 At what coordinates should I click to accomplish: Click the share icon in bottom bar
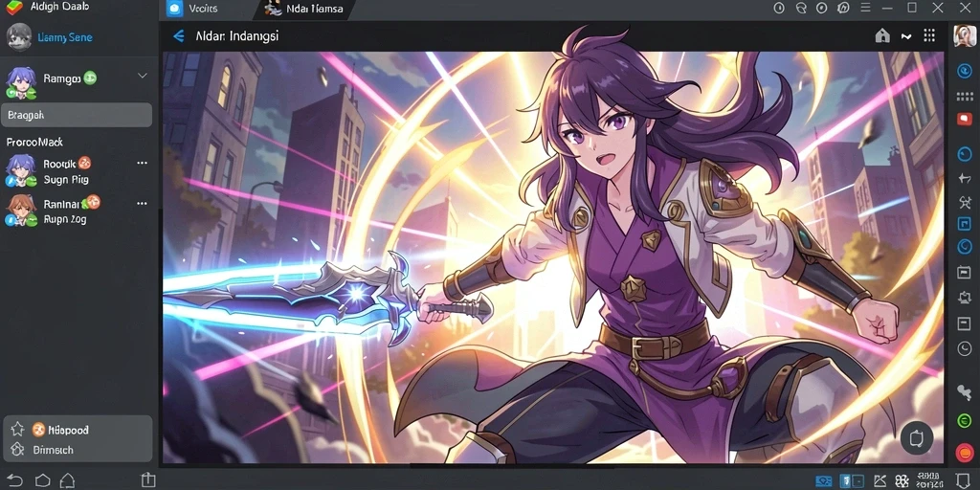148,480
